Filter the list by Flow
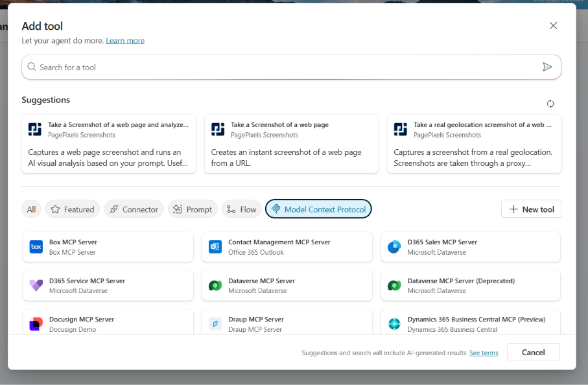Screen dimensions: 588x385 (241, 209)
